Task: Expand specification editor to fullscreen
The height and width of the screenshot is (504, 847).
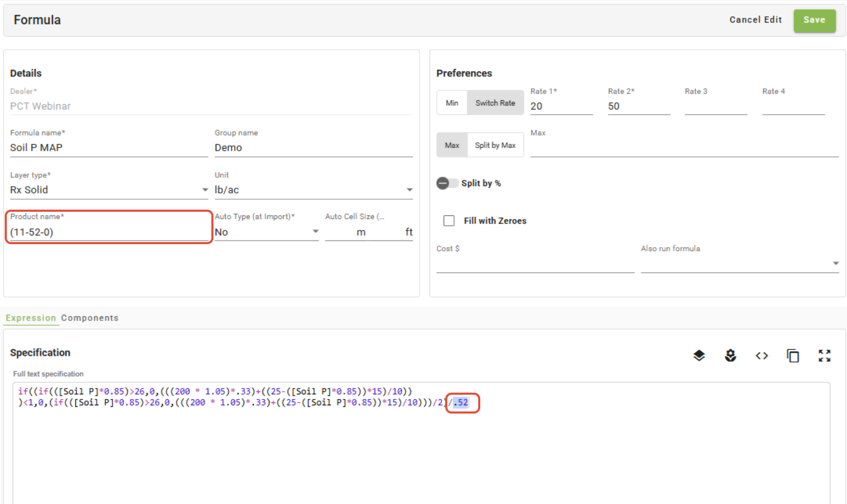Action: pyautogui.click(x=825, y=356)
